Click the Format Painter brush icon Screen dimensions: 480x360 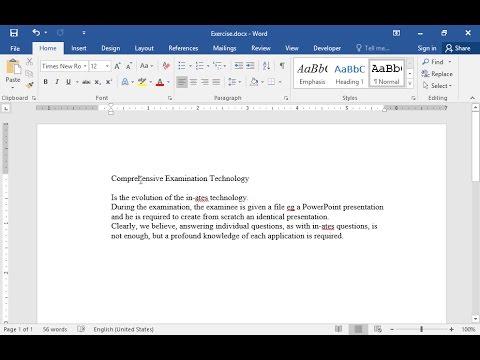(29, 85)
